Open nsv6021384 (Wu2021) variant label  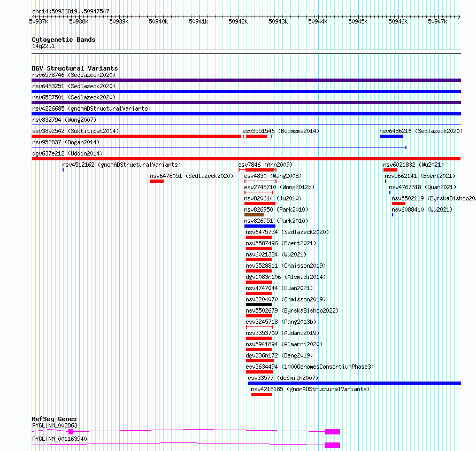point(276,254)
